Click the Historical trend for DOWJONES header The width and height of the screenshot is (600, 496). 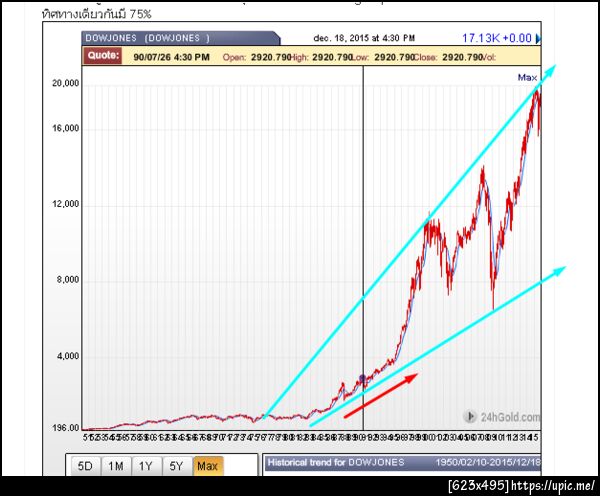point(336,462)
